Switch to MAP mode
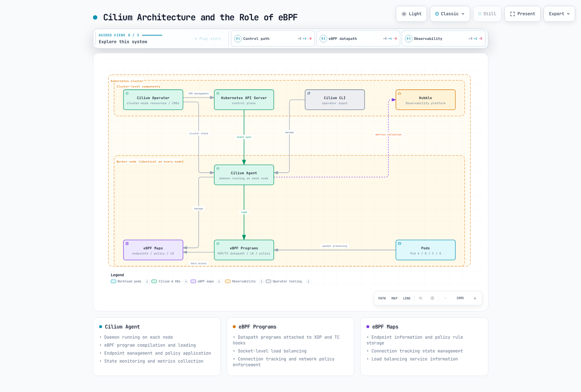The image size is (581, 392). point(394,298)
